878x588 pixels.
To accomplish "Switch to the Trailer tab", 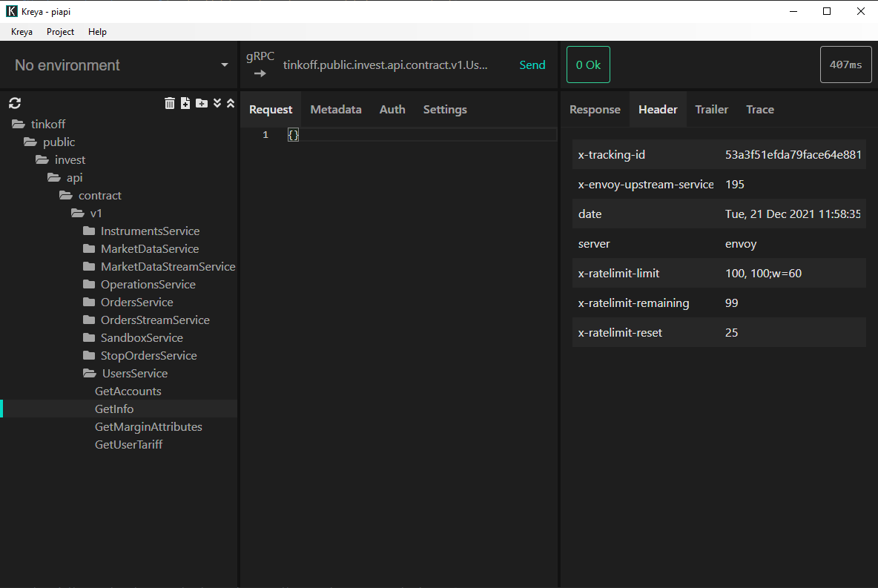I will 711,110.
